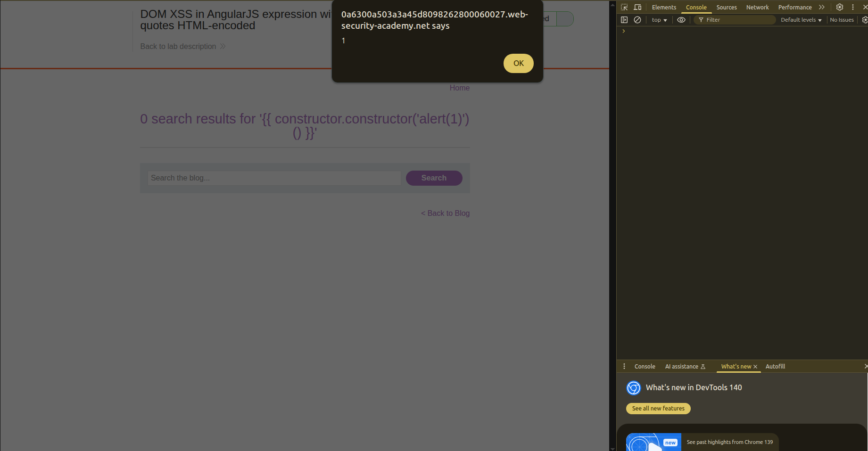The height and width of the screenshot is (451, 868).
Task: Follow the Back to Blog link
Action: tap(445, 213)
